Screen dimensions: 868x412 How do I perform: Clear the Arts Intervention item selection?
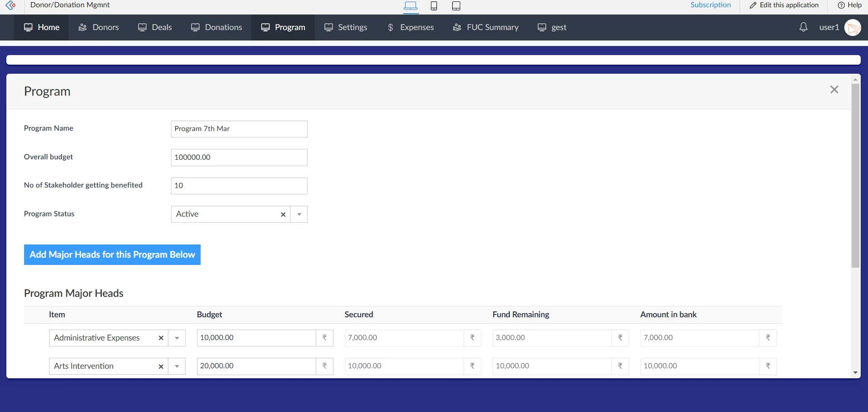161,366
